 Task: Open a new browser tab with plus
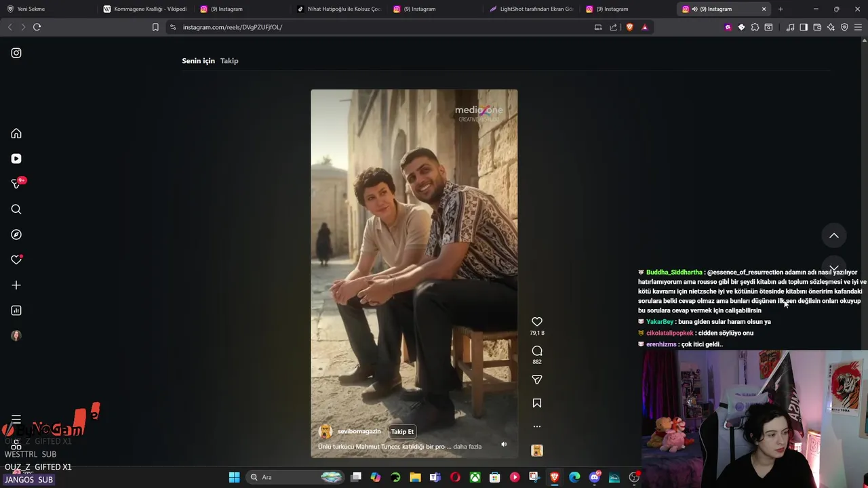(x=781, y=9)
